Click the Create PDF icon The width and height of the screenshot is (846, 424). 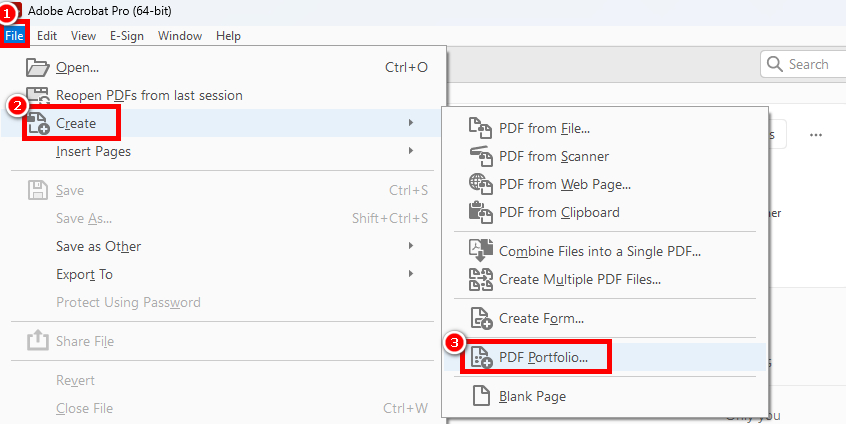(x=38, y=124)
